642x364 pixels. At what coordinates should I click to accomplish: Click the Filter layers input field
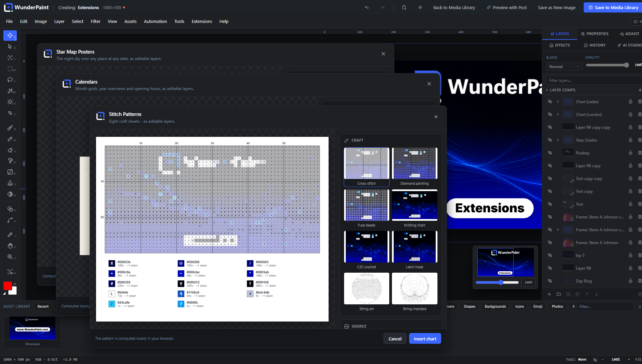coord(593,81)
